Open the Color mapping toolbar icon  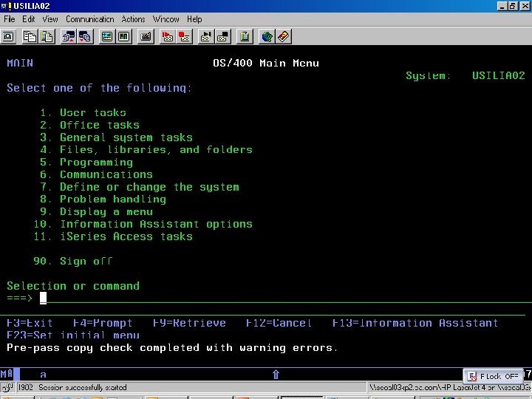124,36
